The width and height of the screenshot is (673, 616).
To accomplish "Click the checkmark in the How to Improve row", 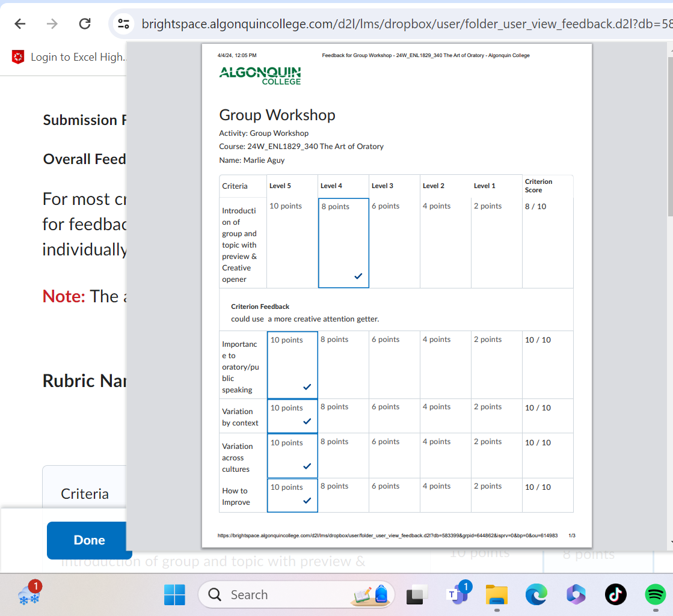I will click(x=307, y=500).
